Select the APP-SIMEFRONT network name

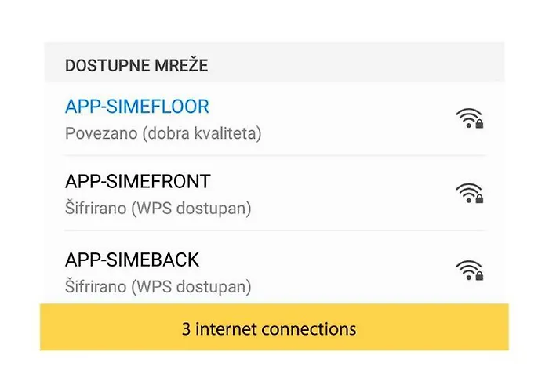137,181
